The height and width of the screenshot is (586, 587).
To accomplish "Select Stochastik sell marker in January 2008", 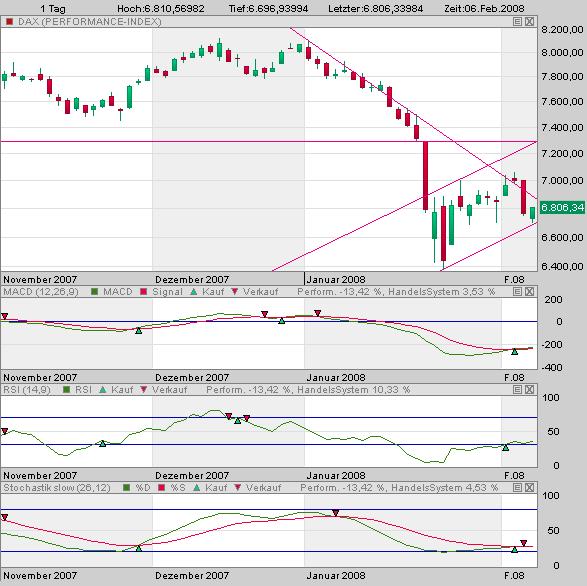I will click(335, 513).
